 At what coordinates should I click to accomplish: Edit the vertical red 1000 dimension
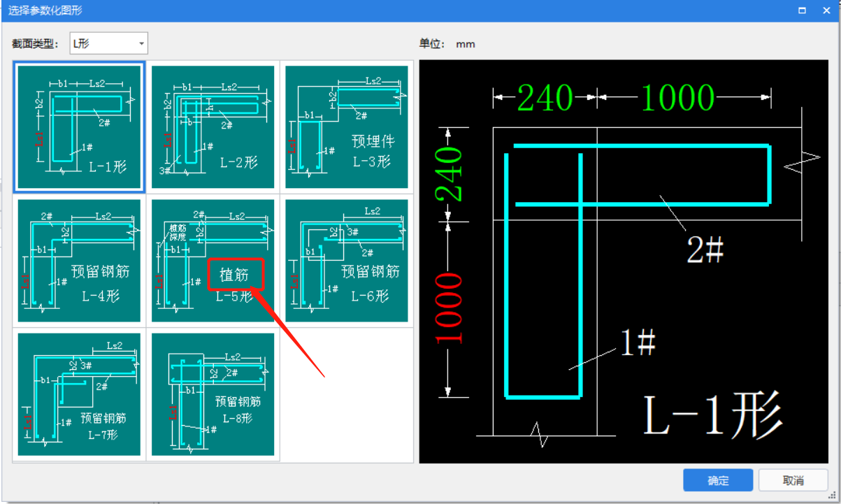[x=450, y=308]
